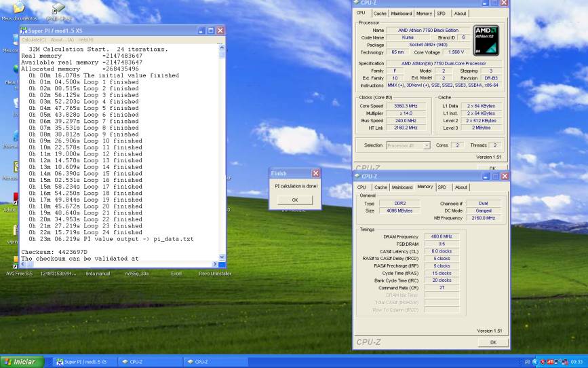This screenshot has height=368, width=588.
Task: Click the CAS# Latency 6.0 clocks field
Action: tap(442, 251)
